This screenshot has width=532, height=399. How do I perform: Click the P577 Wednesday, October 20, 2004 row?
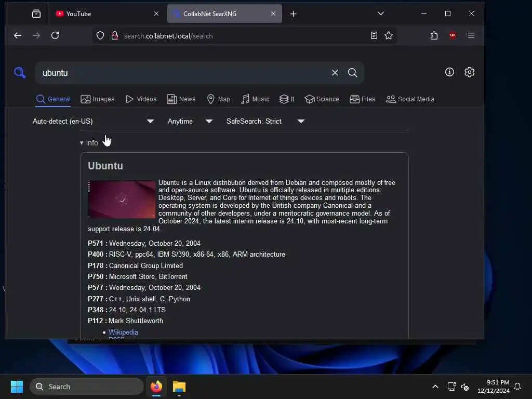(x=144, y=287)
